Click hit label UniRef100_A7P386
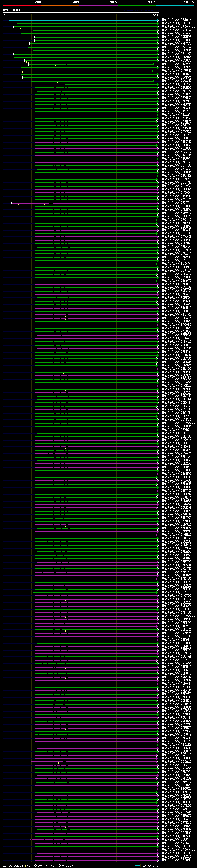197x868 pixels. point(176,50)
